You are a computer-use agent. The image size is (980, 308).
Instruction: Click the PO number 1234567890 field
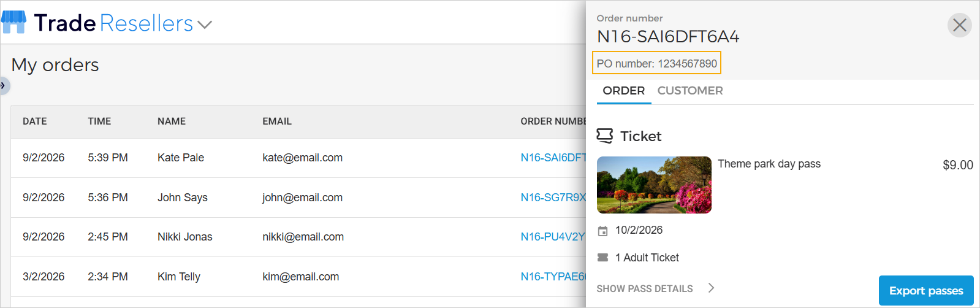pos(656,63)
